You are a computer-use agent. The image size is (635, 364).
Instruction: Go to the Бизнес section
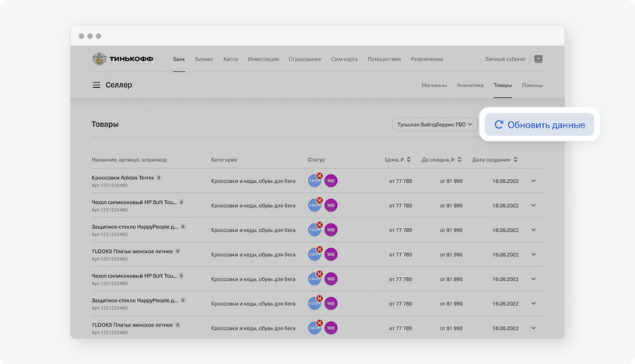tap(204, 59)
